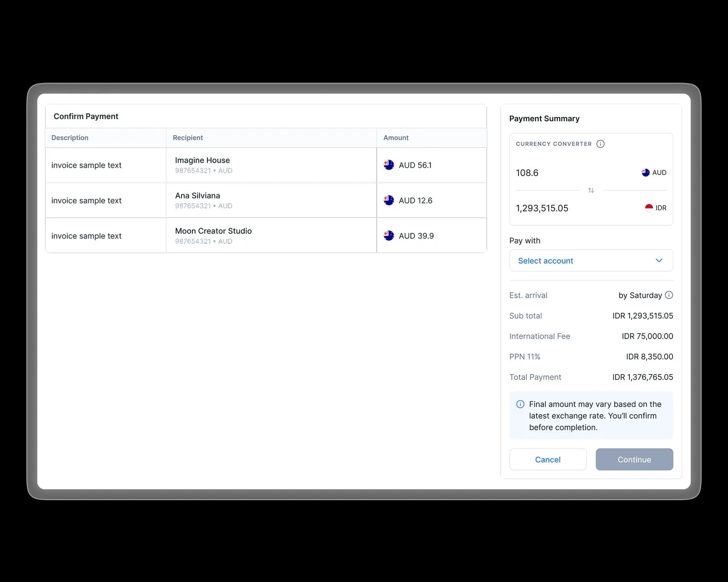
Task: Click the flag icon next to AUD 39.9
Action: (389, 236)
